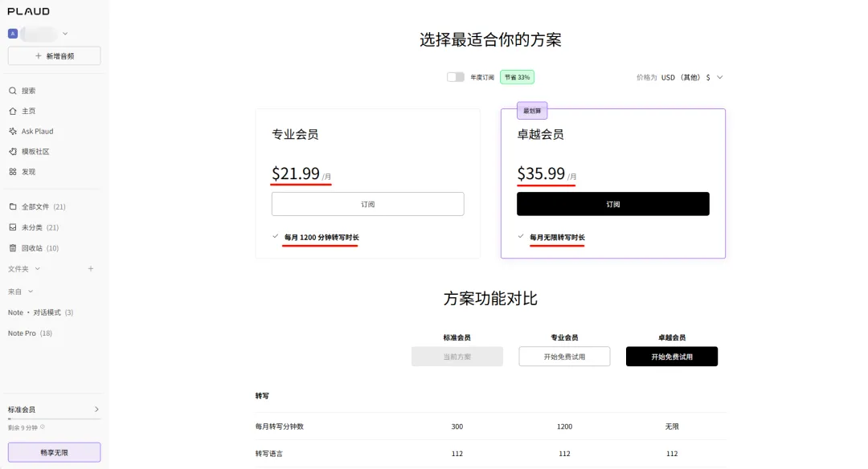This screenshot has height=469, width=868.
Task: Click the recycle bin trash icon
Action: (13, 248)
